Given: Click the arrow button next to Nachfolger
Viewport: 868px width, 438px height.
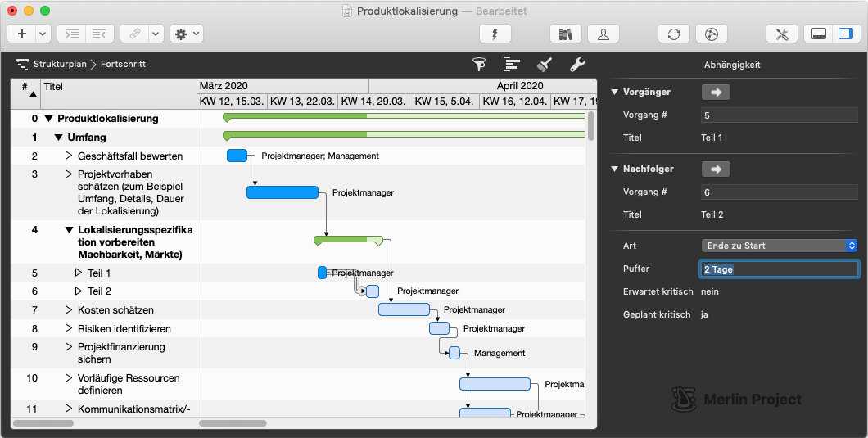Looking at the screenshot, I should click(x=716, y=169).
